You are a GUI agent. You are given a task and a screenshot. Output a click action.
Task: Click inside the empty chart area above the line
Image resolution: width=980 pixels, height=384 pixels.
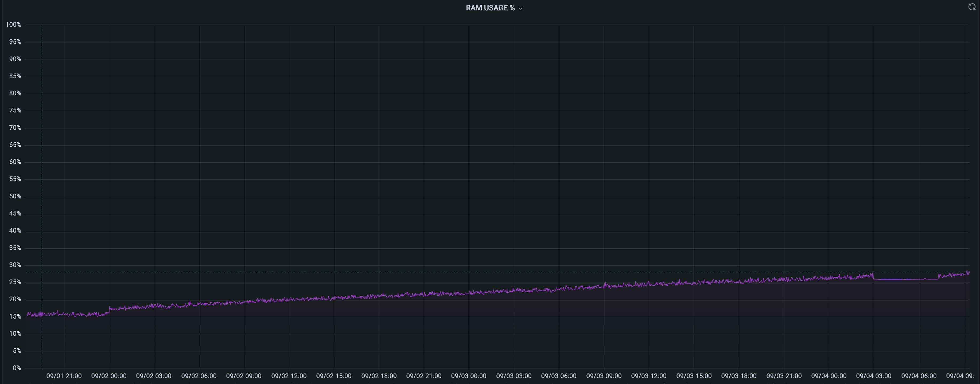tap(495, 152)
